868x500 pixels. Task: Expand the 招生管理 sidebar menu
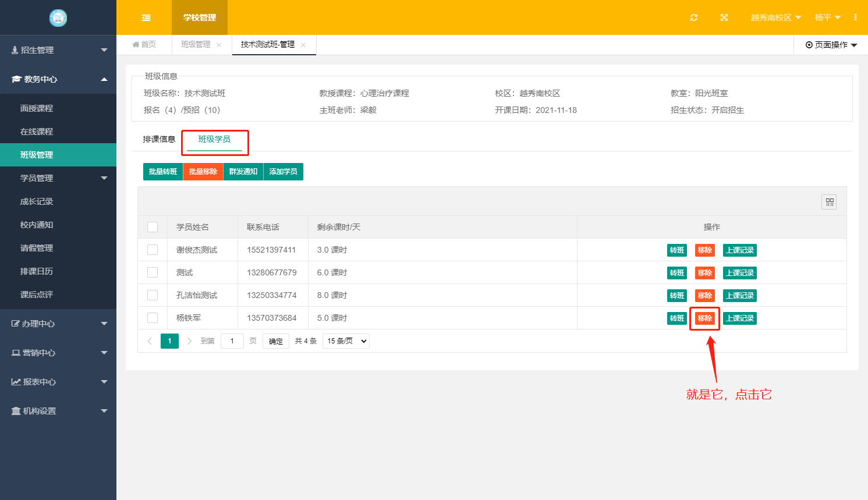click(x=58, y=50)
